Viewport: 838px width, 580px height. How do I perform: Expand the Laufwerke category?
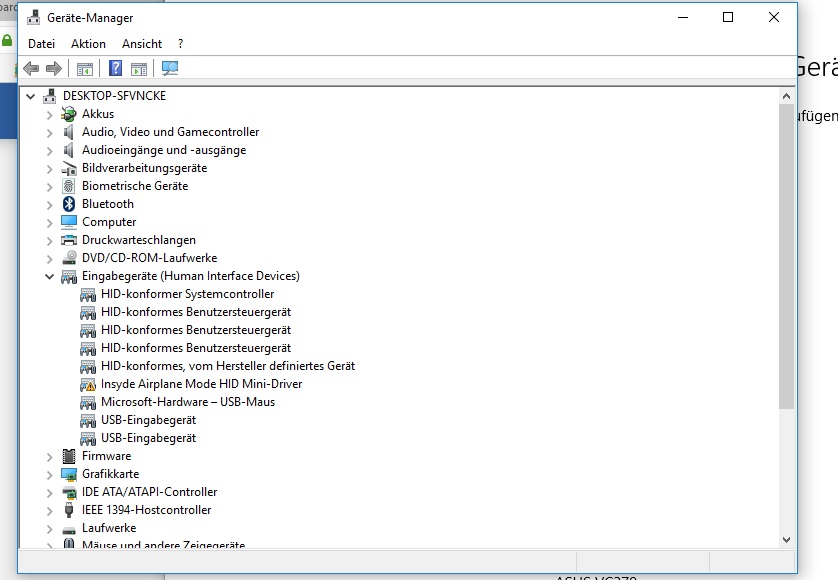[x=49, y=529]
